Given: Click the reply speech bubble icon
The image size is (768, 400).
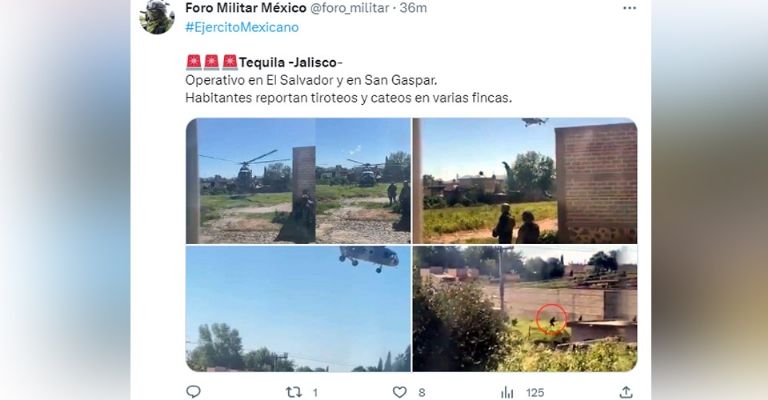Looking at the screenshot, I should pyautogui.click(x=193, y=392).
